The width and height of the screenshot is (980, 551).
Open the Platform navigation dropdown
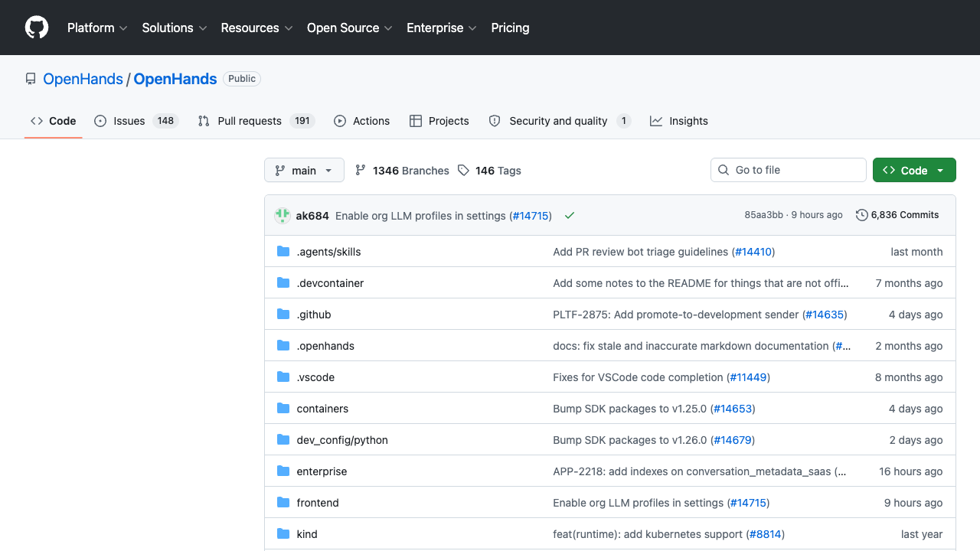point(97,28)
